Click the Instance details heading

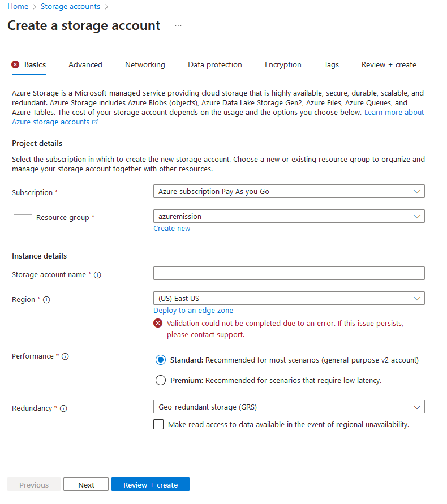point(39,256)
